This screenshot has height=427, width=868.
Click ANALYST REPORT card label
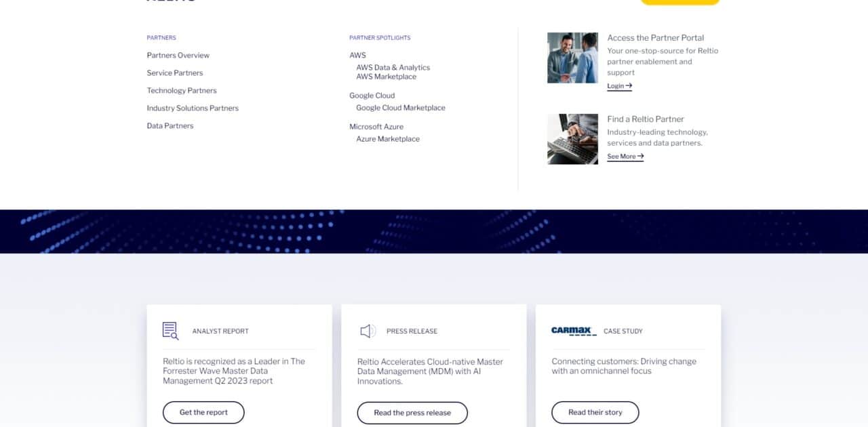[220, 331]
